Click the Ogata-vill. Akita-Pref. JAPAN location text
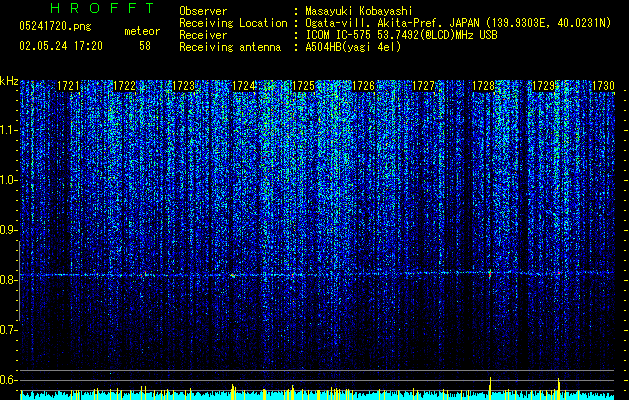The width and height of the screenshot is (629, 400). (x=458, y=23)
